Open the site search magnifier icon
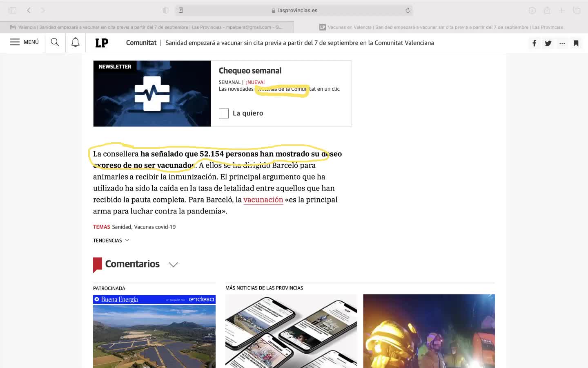This screenshot has width=588, height=368. point(55,42)
